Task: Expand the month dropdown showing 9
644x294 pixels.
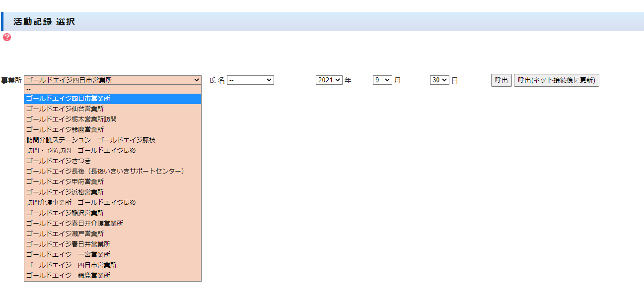Action: click(382, 80)
